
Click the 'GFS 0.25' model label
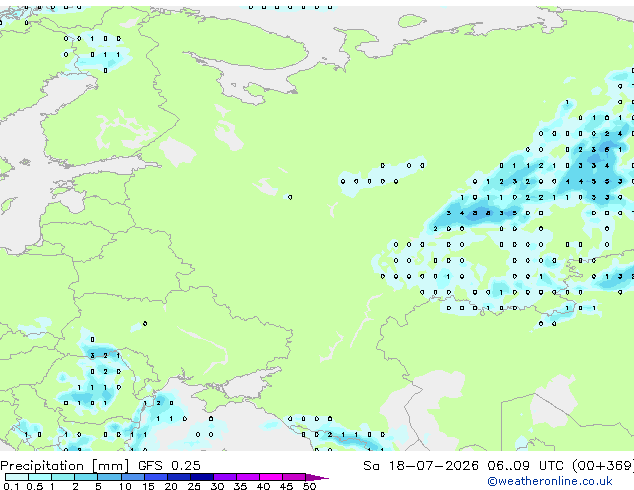point(169,465)
